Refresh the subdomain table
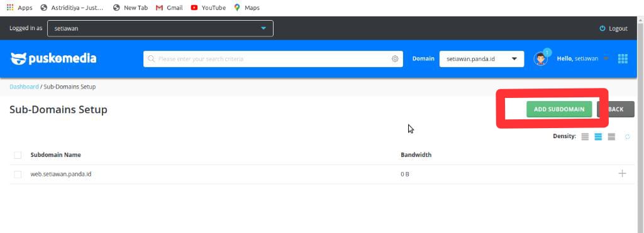 point(627,137)
